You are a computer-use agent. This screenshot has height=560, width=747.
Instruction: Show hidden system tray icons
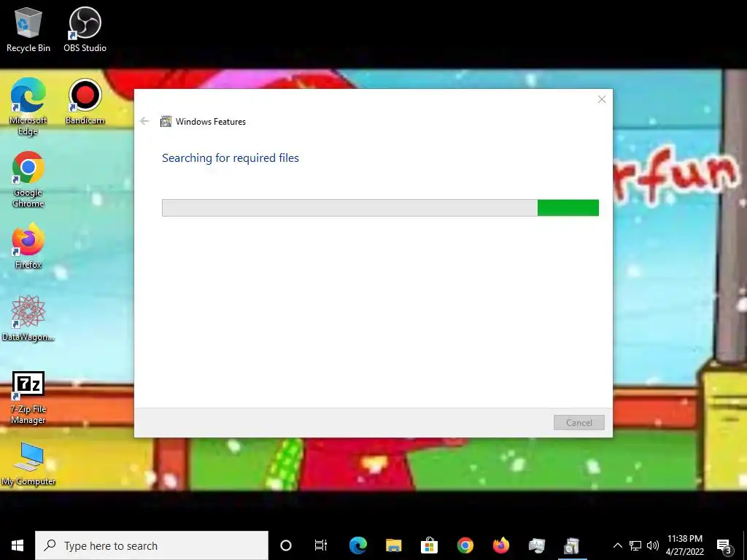(617, 545)
